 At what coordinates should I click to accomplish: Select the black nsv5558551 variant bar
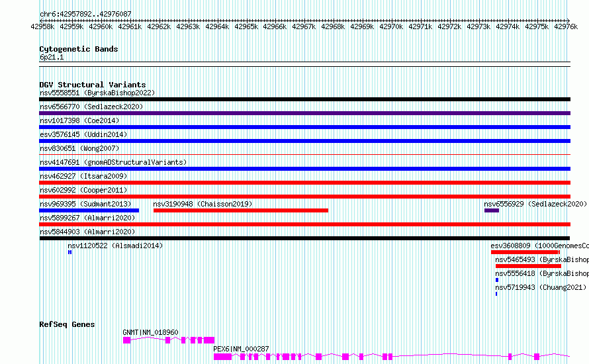click(304, 99)
